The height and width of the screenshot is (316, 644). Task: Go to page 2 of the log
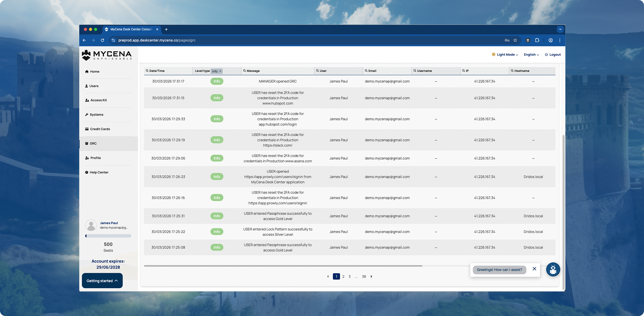coord(343,277)
